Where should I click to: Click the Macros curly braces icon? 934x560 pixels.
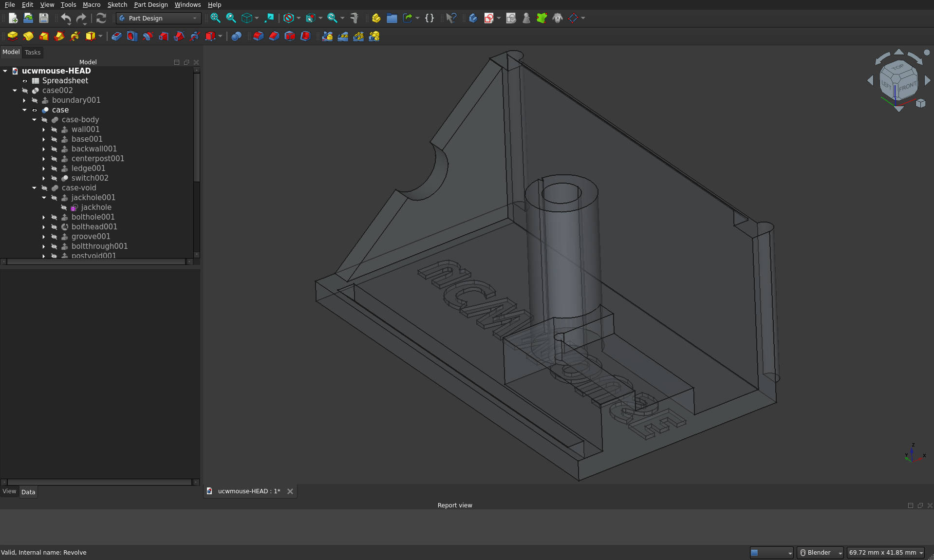(x=429, y=18)
